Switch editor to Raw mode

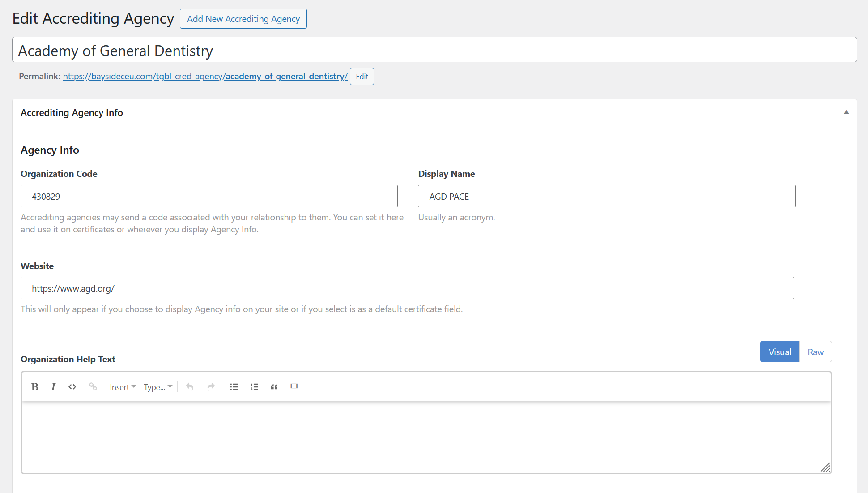[815, 352]
